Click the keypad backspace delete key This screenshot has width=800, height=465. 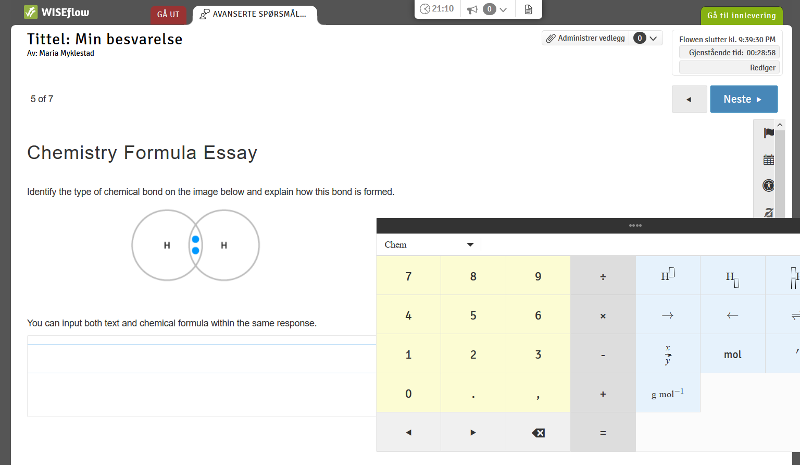tap(538, 433)
